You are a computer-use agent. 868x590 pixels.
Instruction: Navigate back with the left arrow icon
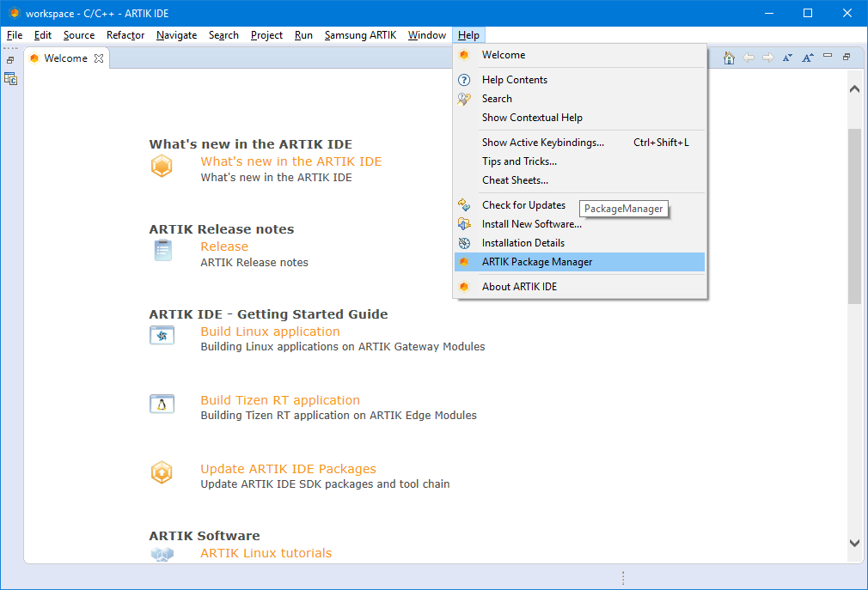(749, 58)
